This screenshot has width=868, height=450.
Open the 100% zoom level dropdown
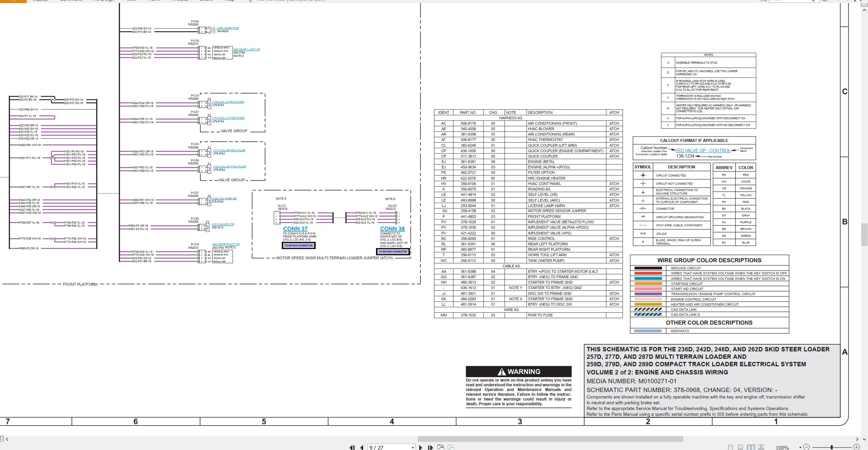coord(800,448)
